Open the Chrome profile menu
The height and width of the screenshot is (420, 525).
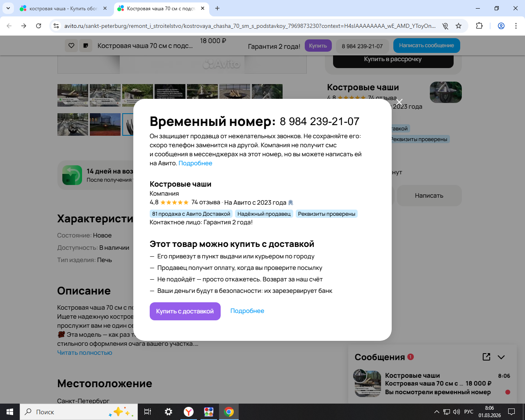tap(501, 26)
